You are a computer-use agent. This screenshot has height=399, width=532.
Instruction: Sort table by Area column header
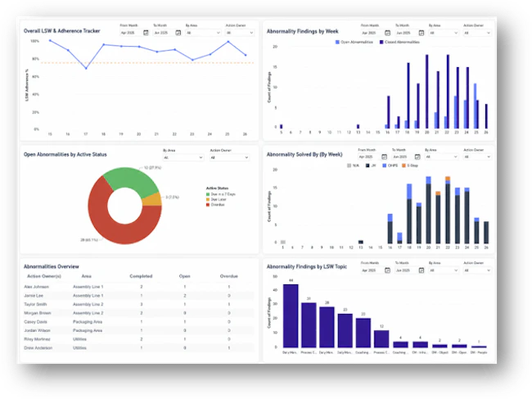pos(87,276)
